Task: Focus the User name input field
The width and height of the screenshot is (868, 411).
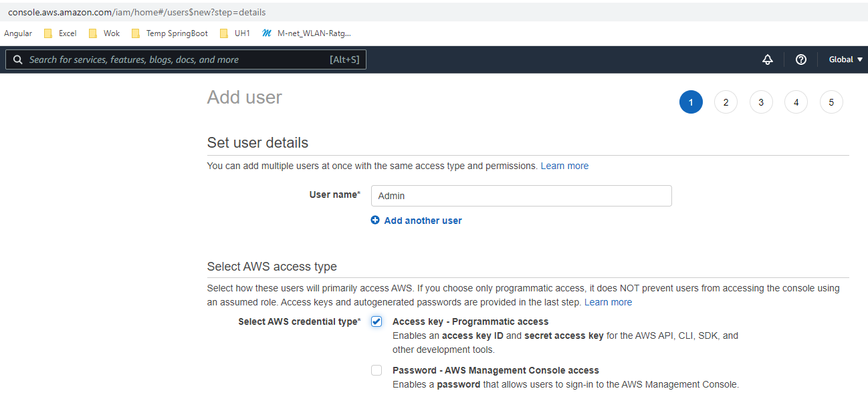Action: (x=521, y=196)
